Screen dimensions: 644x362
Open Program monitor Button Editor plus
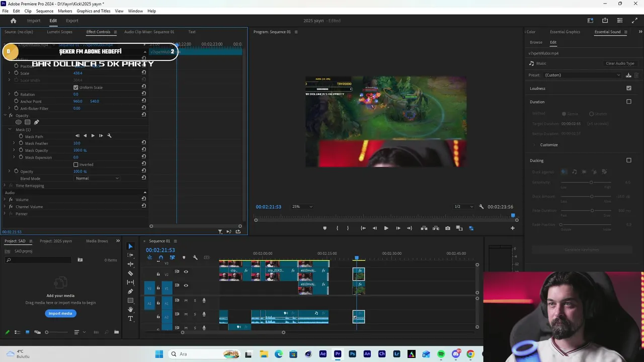[x=513, y=228]
